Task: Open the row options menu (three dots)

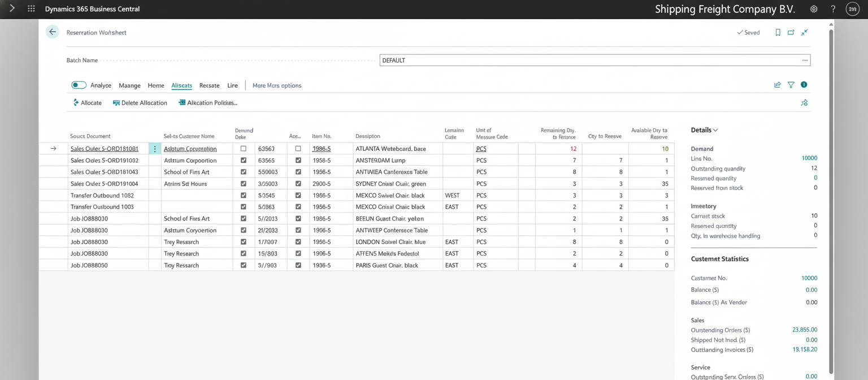Action: tap(155, 149)
